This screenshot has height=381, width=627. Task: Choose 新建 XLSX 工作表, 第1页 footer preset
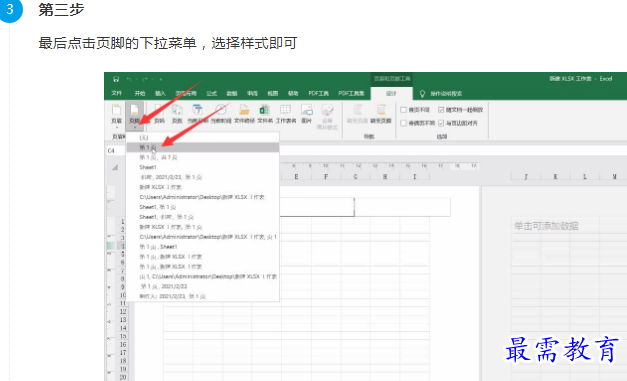[x=203, y=227]
